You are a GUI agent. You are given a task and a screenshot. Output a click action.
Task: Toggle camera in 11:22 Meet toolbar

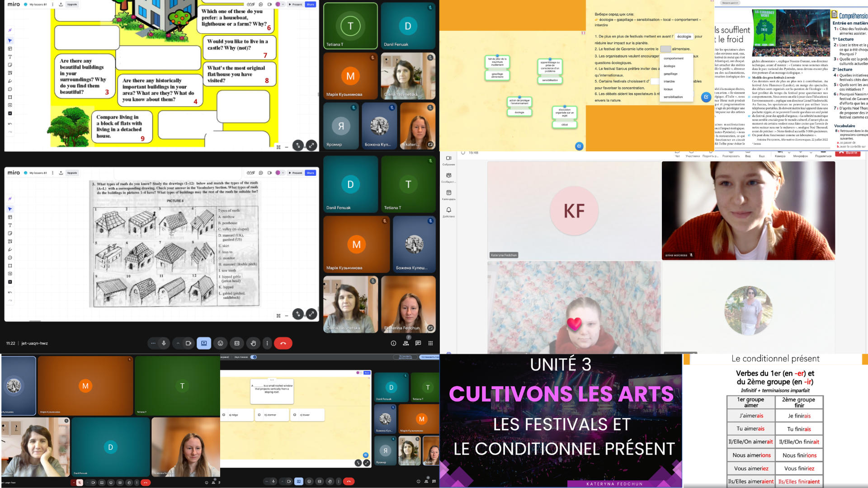(x=189, y=343)
